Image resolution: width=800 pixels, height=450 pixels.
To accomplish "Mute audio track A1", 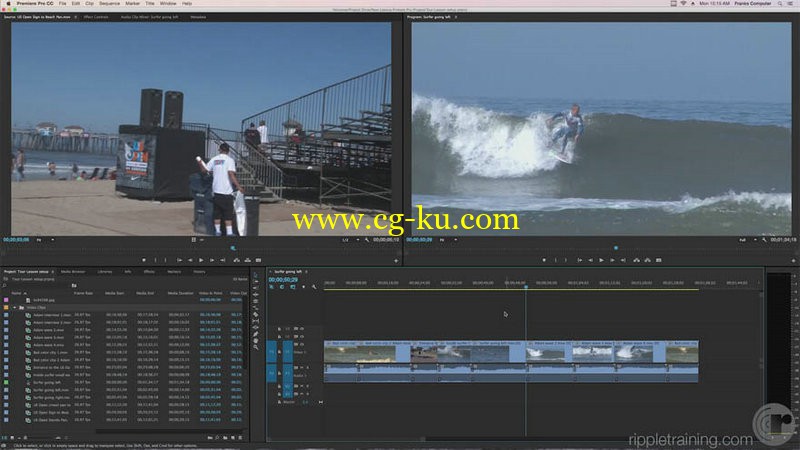I will [x=302, y=367].
